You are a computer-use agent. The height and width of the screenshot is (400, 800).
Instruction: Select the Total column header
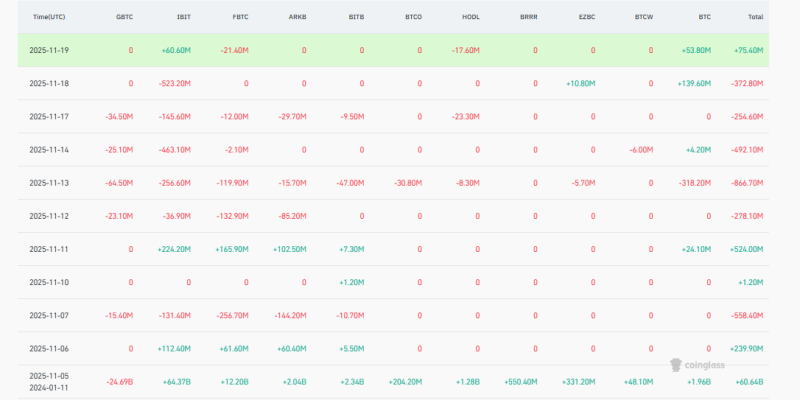pos(755,18)
